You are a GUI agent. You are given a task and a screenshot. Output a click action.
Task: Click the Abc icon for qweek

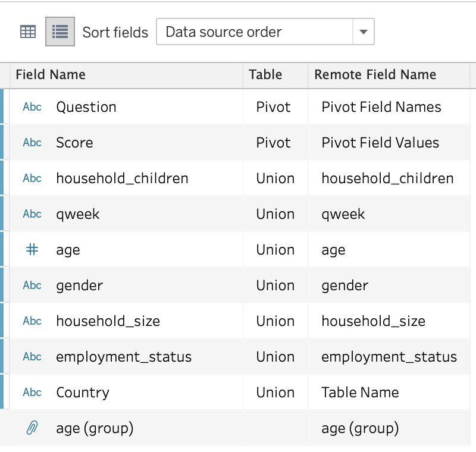point(32,214)
